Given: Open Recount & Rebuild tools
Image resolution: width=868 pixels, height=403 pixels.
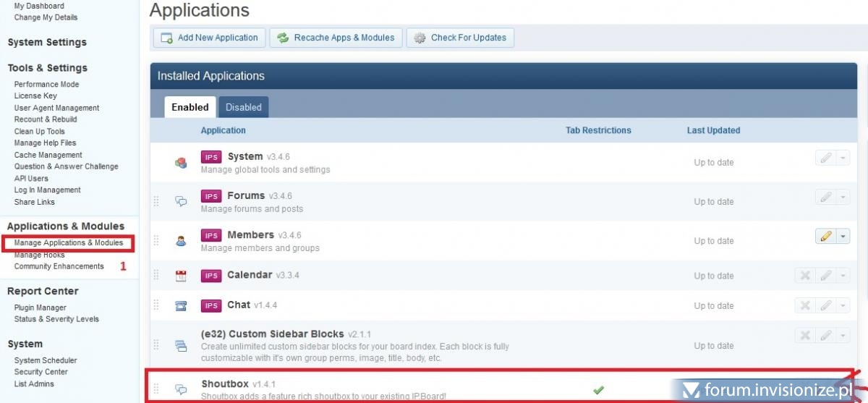Looking at the screenshot, I should click(x=46, y=119).
